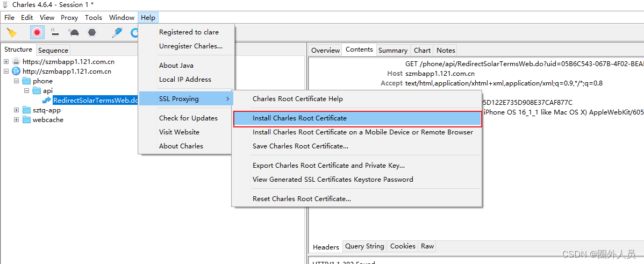Image resolution: width=644 pixels, height=264 pixels.
Task: Open the Proxy menu
Action: pyautogui.click(x=69, y=18)
